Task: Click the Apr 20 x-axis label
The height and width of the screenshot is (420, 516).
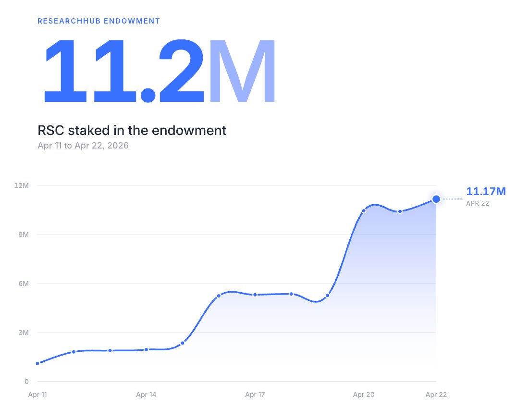Action: click(x=364, y=395)
